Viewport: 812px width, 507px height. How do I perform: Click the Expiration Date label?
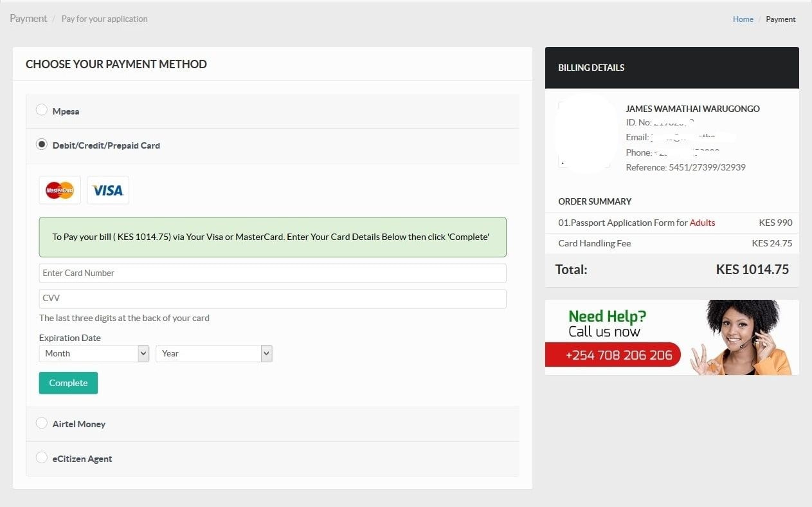coord(70,338)
